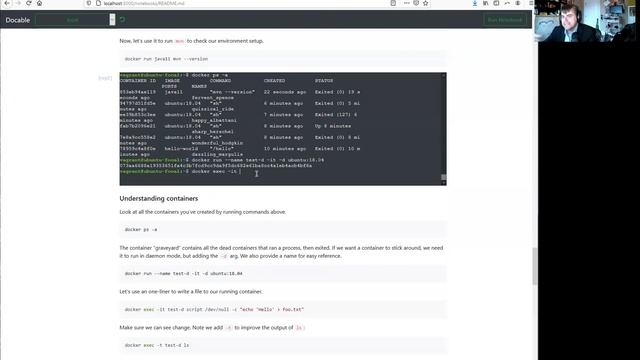Click docker run --name test-d code cell

tap(283, 273)
